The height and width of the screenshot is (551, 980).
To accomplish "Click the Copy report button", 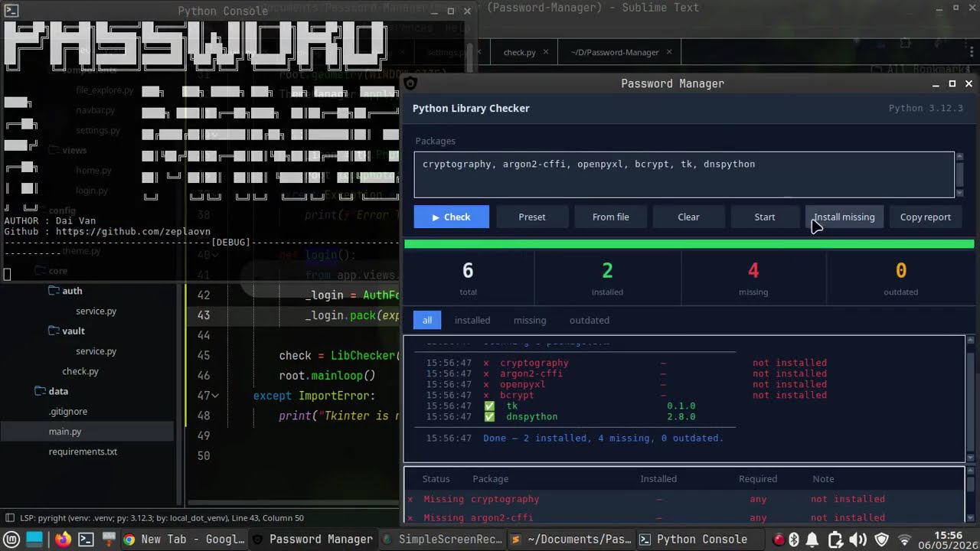I will click(925, 217).
